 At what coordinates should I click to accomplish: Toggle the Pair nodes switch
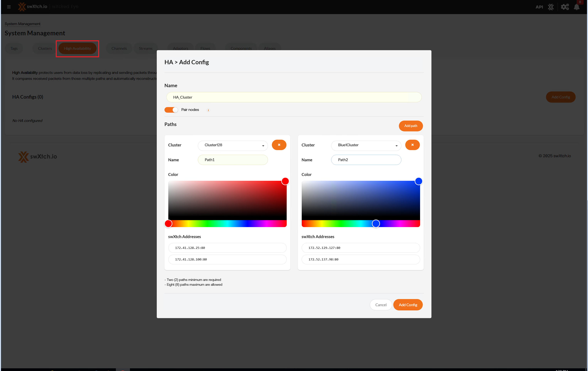coord(171,110)
